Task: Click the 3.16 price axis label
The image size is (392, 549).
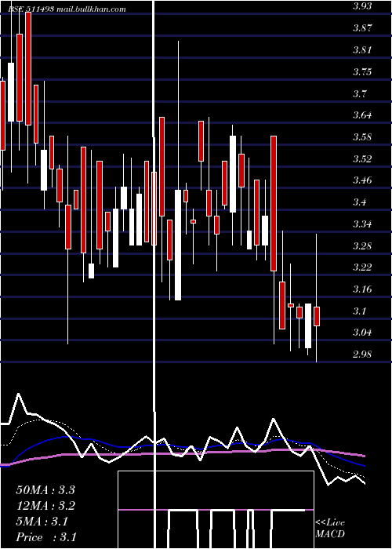Action: tap(362, 289)
